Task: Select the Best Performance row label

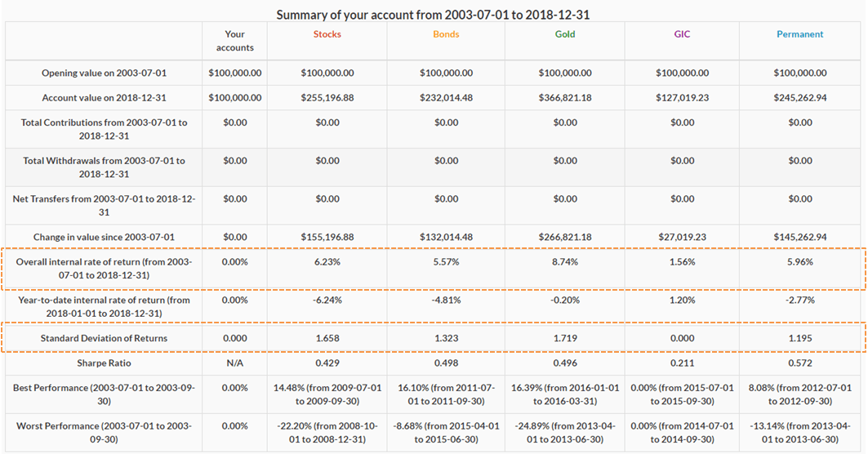Action: (104, 394)
